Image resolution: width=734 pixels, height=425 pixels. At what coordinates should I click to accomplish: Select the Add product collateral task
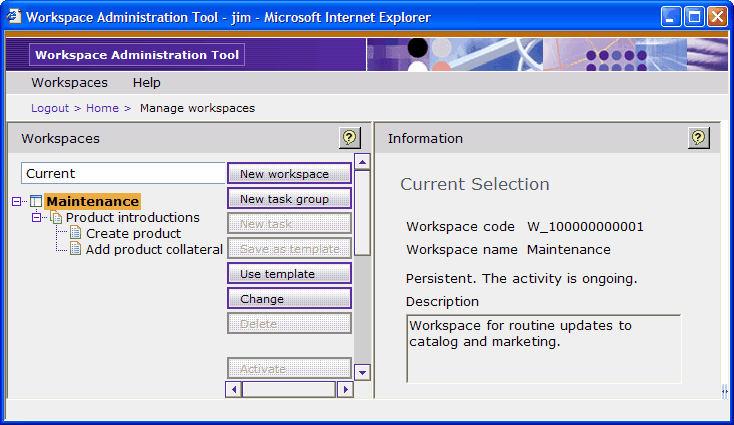point(154,249)
